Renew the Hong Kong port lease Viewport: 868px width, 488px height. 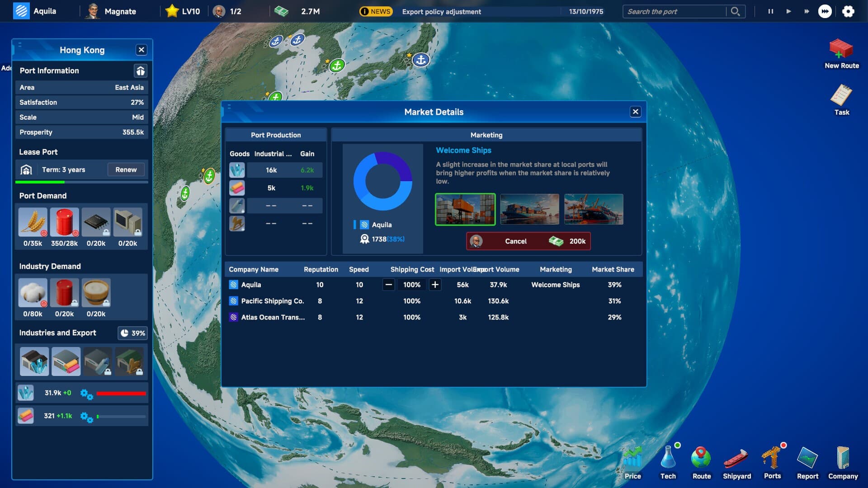click(x=126, y=169)
